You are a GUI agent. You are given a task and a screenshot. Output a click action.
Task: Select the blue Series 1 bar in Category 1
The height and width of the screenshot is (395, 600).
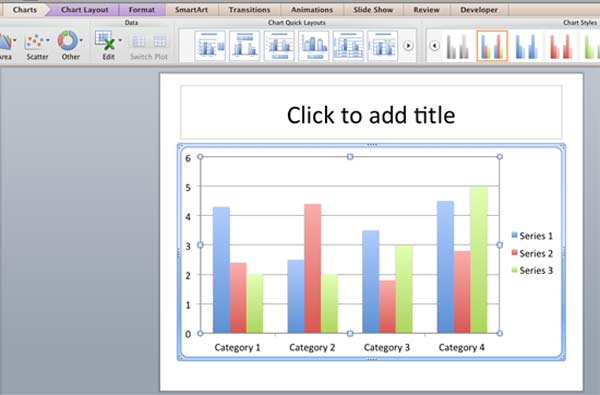coord(221,270)
